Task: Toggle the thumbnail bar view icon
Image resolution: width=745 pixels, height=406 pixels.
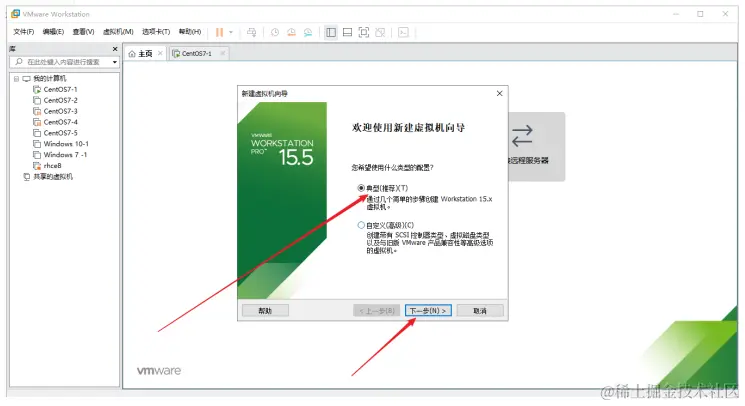Action: click(x=347, y=32)
